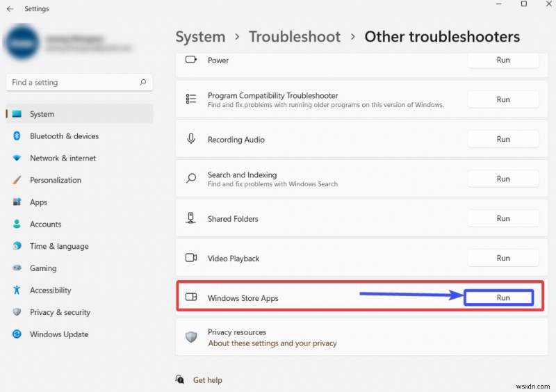The height and width of the screenshot is (392, 556).
Task: Click the Gaming controller icon
Action: point(17,268)
